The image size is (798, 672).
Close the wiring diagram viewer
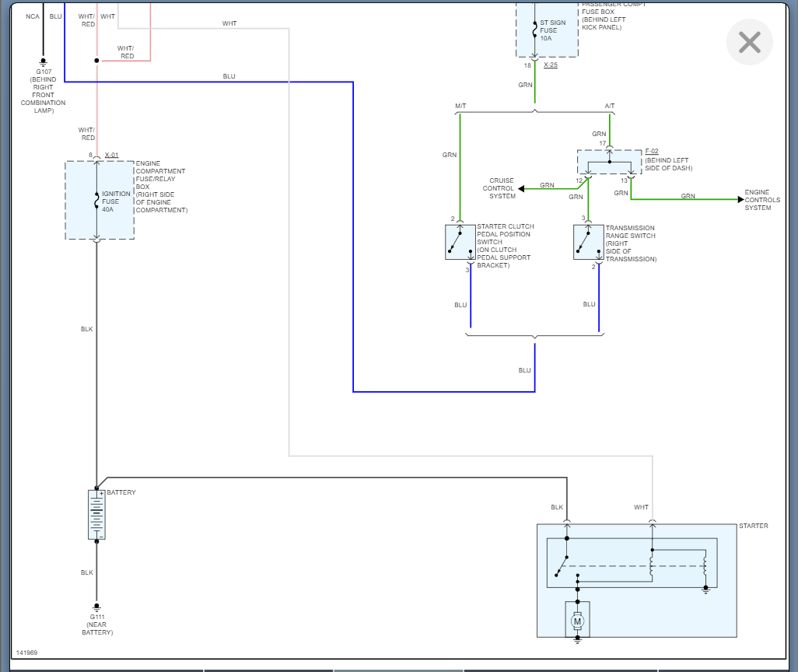[749, 42]
